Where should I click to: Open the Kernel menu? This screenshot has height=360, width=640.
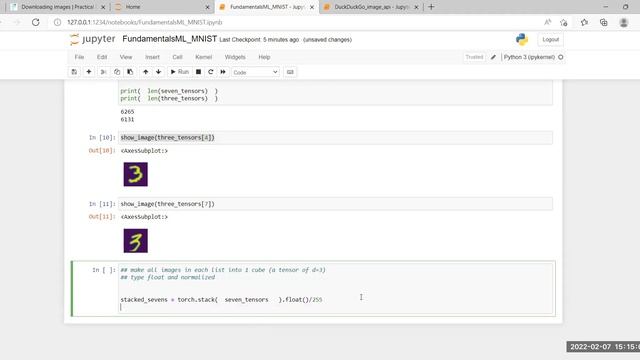203,57
